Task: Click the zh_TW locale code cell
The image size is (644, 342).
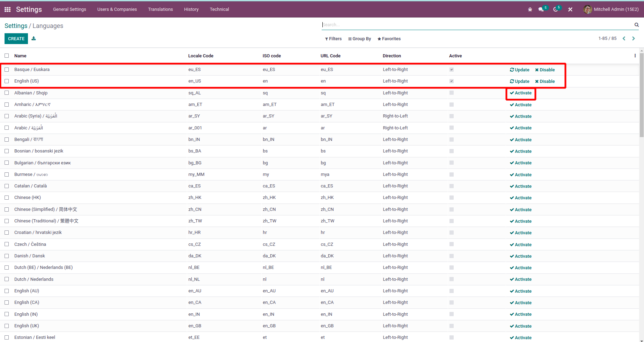Action: tap(195, 221)
